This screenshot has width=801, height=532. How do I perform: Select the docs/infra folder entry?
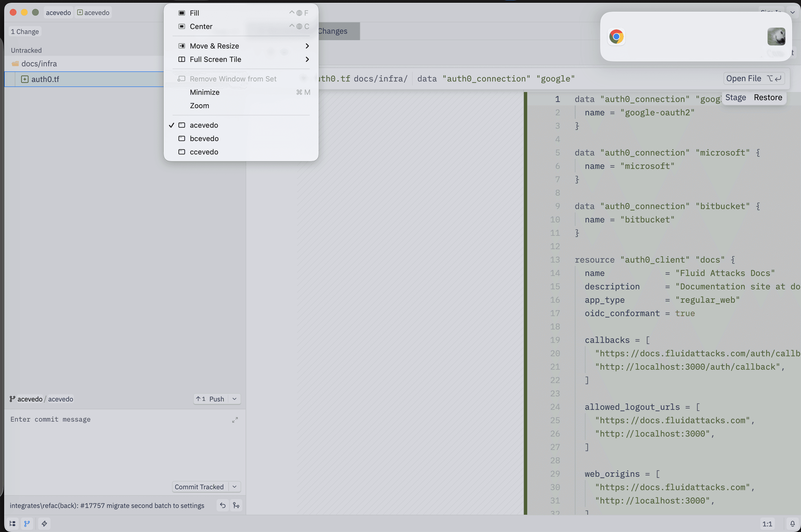(x=39, y=64)
